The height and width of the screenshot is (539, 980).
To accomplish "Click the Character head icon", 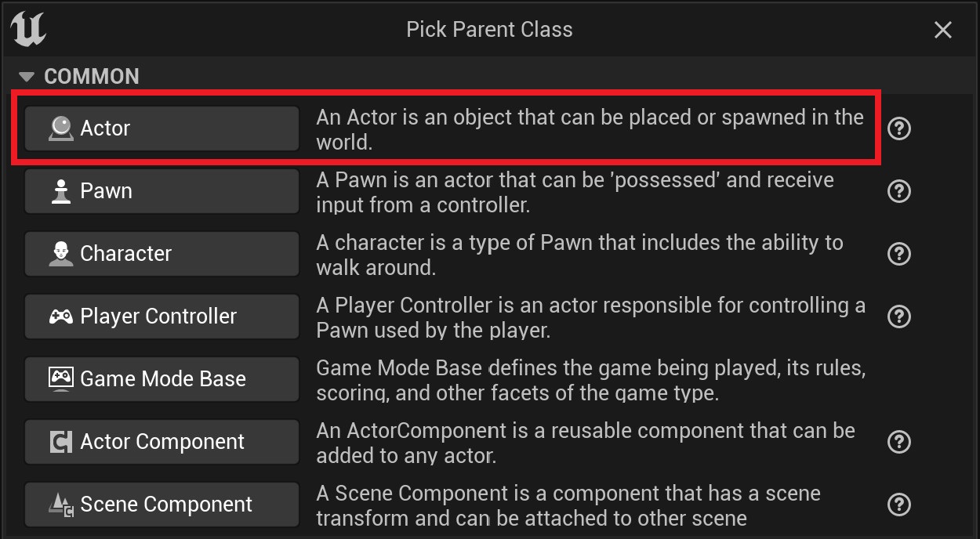I will point(60,253).
